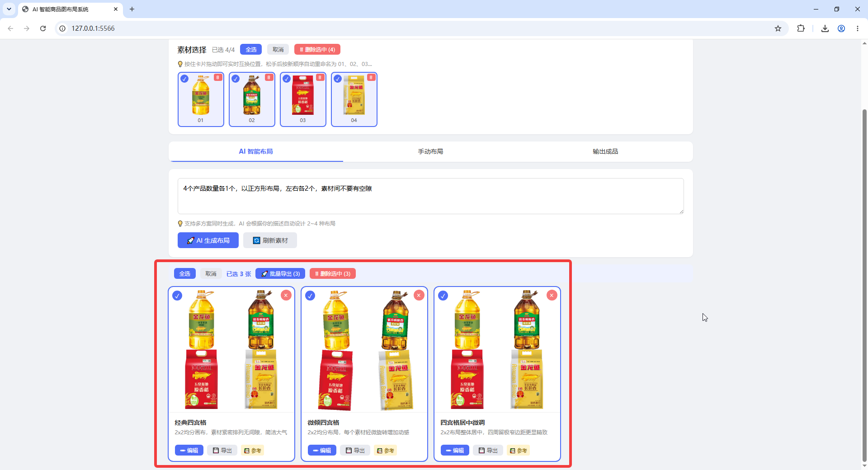
Task: Go forward in browser history
Action: coord(27,28)
